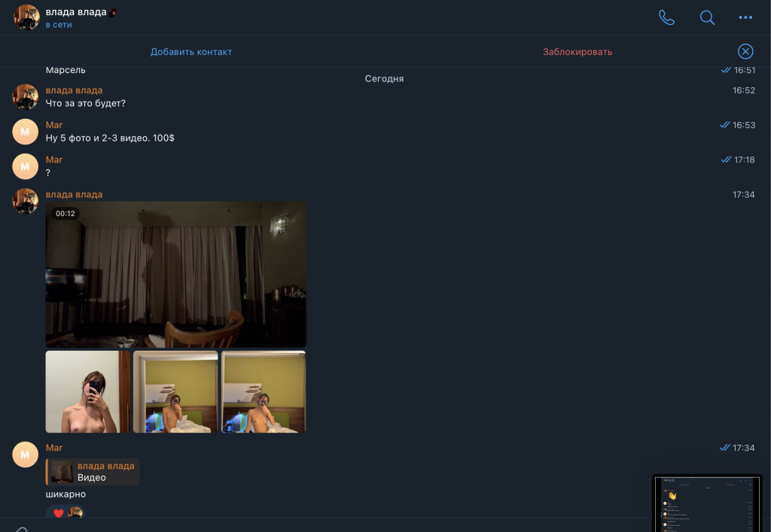Click the Mar sender name above шикарно
Screen dimensions: 771x532
[x=54, y=448]
